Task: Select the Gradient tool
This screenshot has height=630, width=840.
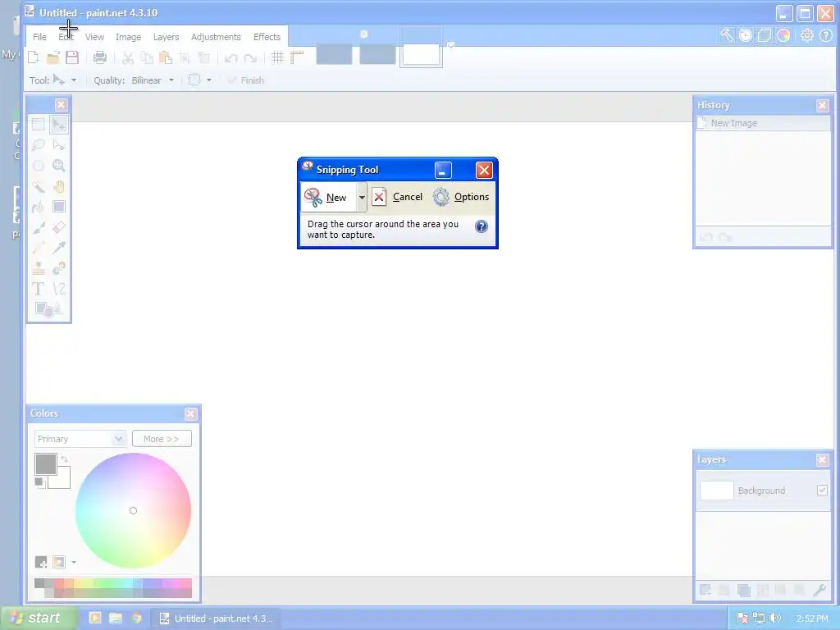Action: tap(59, 207)
